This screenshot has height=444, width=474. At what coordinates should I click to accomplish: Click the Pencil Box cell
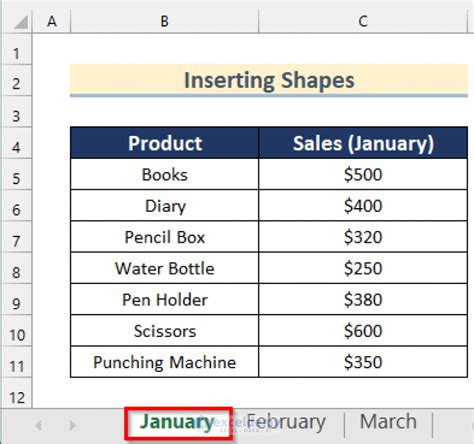(165, 237)
